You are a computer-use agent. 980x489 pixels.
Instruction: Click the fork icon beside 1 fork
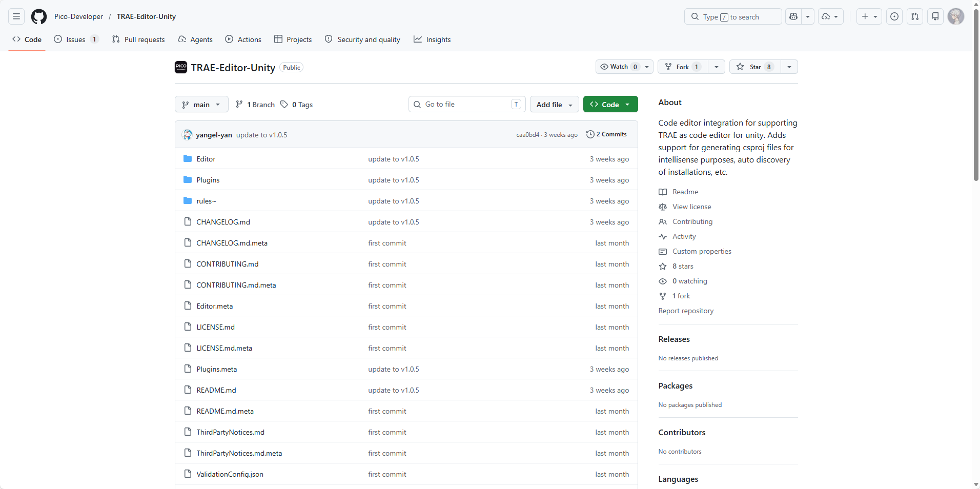[x=663, y=296]
